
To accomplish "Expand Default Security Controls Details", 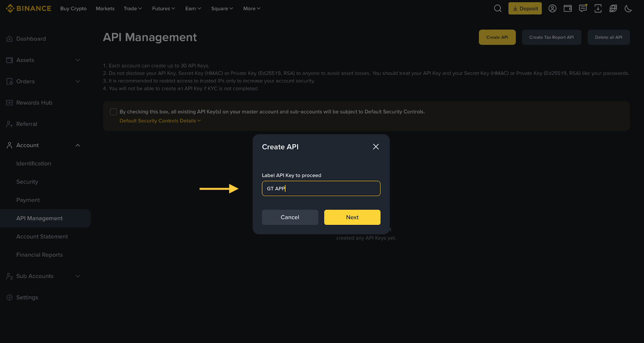I will click(160, 121).
